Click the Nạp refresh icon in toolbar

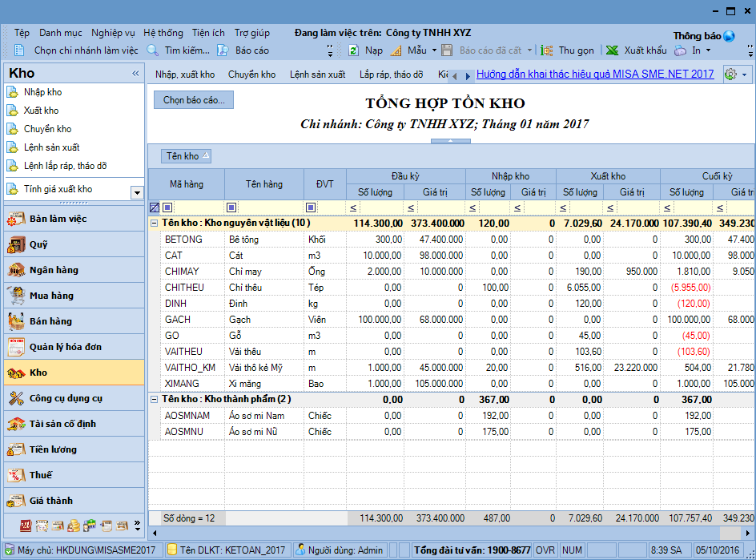[353, 50]
